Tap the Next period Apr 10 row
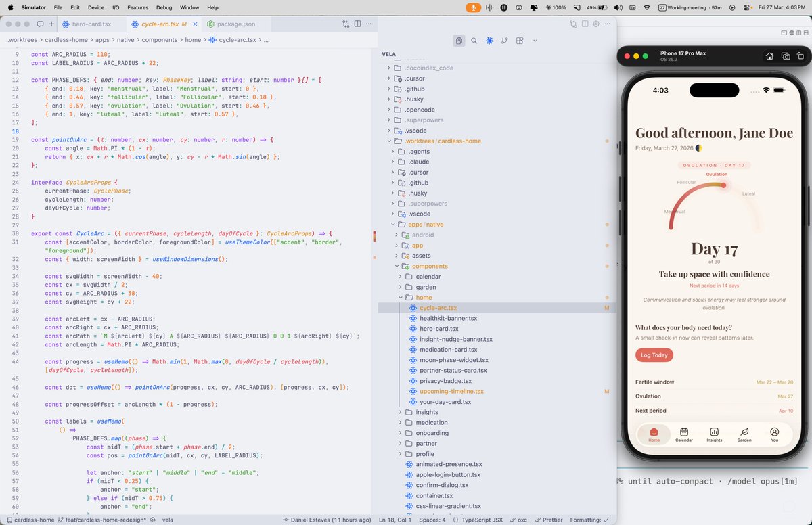The width and height of the screenshot is (812, 525). 714,411
